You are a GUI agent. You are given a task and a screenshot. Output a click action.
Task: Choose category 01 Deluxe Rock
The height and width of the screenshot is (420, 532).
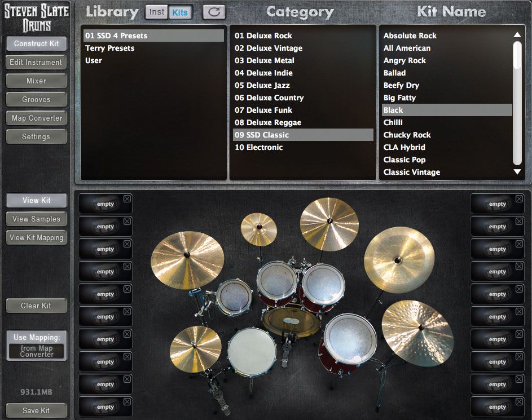pos(304,36)
